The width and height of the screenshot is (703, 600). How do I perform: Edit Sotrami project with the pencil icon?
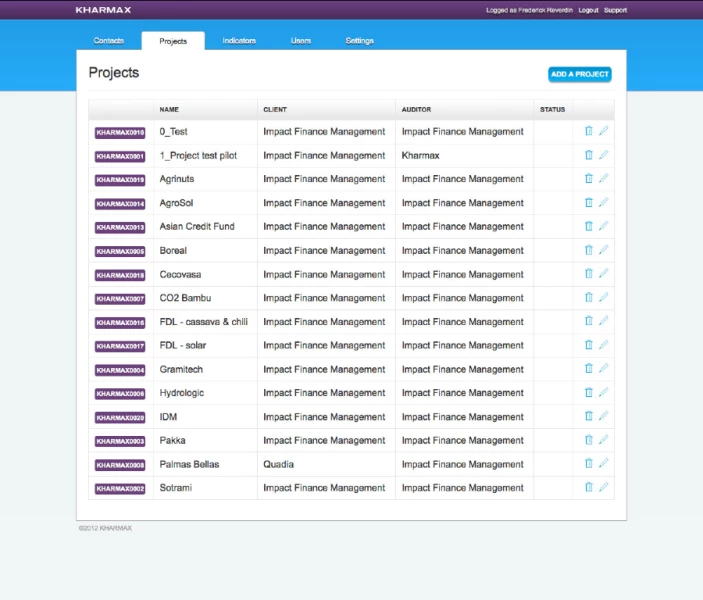603,488
